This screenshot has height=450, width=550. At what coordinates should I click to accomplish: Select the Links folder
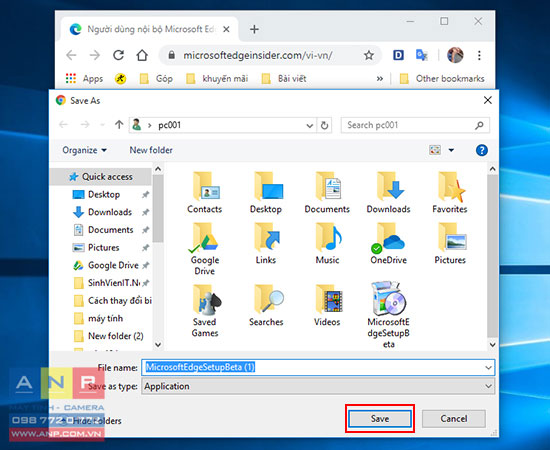266,244
